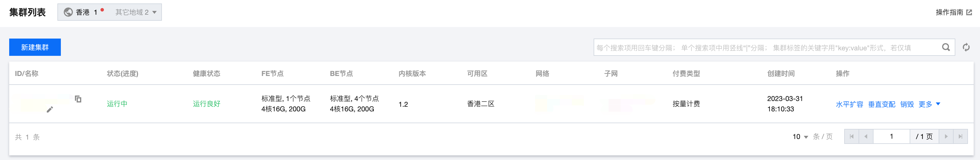Go to the first page
The width and height of the screenshot is (980, 160).
[x=851, y=136]
